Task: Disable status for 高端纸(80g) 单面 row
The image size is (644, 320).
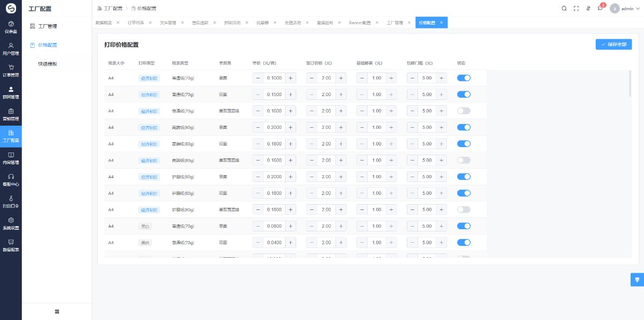Action: click(464, 127)
